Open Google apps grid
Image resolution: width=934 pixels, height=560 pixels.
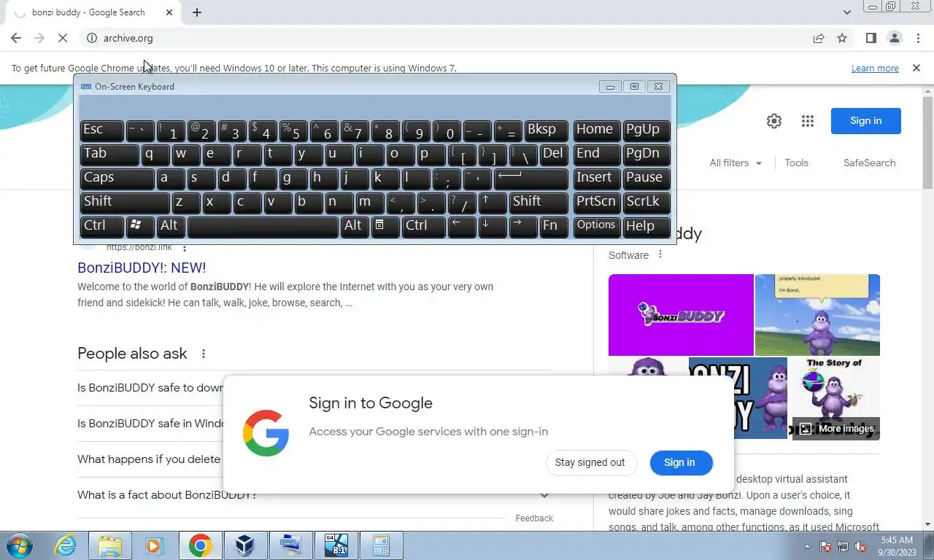pos(807,121)
